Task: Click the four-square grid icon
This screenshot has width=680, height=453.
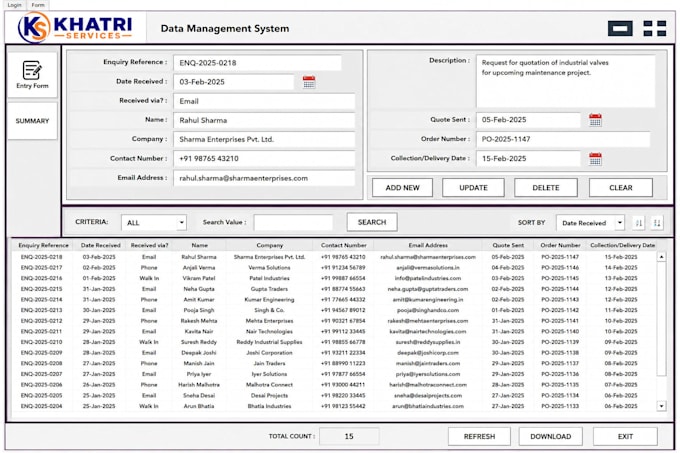Action: click(x=655, y=29)
